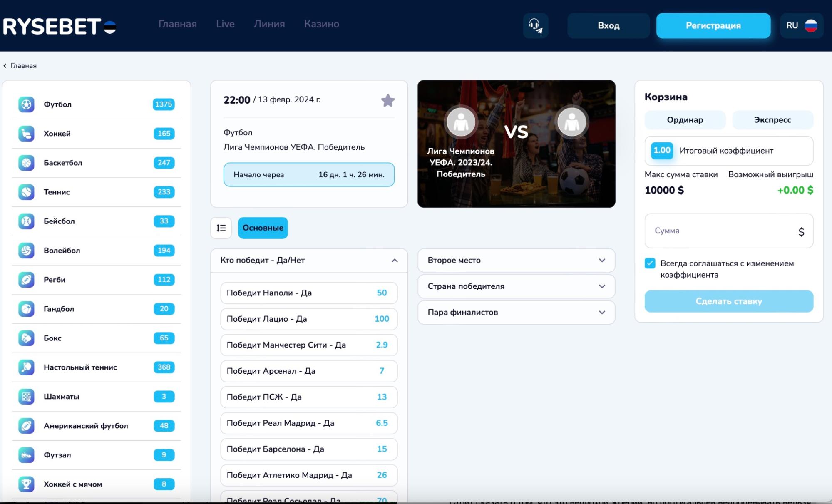The height and width of the screenshot is (504, 832).
Task: Click the RYSEBET logo
Action: coord(60,26)
